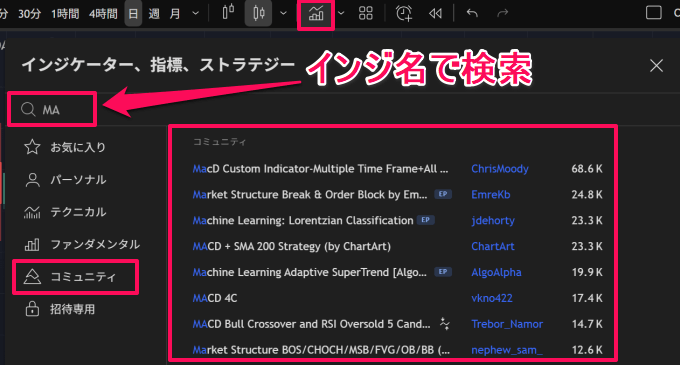Click the bar icon beside ファンダメンタル
The height and width of the screenshot is (365, 680).
(x=32, y=244)
